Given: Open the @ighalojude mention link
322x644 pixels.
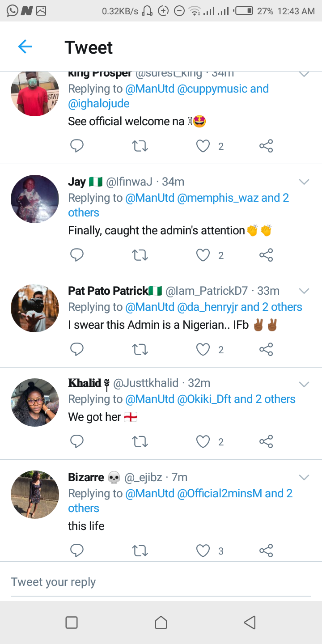Looking at the screenshot, I should 99,104.
